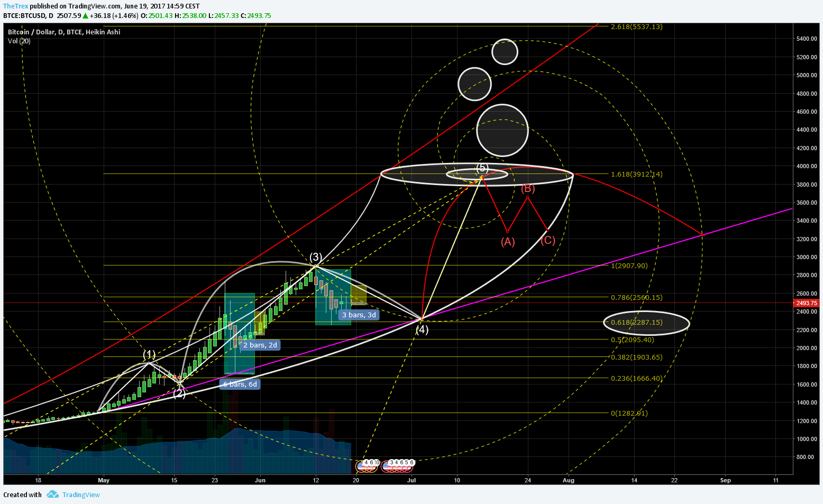Click the TradingView cloud logo icon
Viewport: 823px width, 504px height.
click(52, 494)
